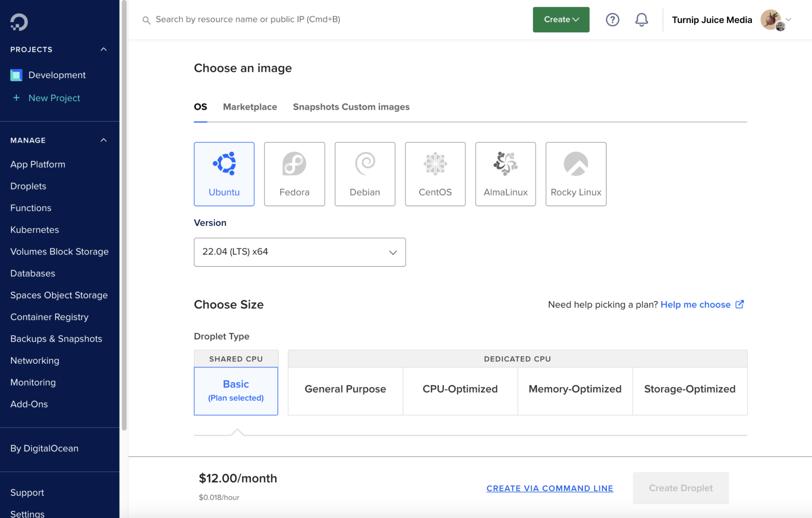
Task: Open the Snapshots Custom images tab
Action: 351,107
